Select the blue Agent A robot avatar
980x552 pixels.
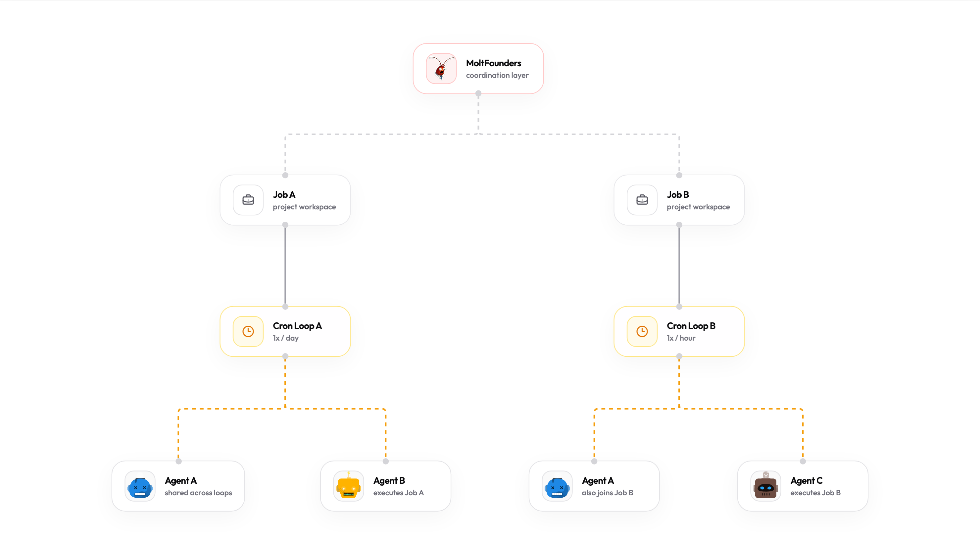(140, 486)
